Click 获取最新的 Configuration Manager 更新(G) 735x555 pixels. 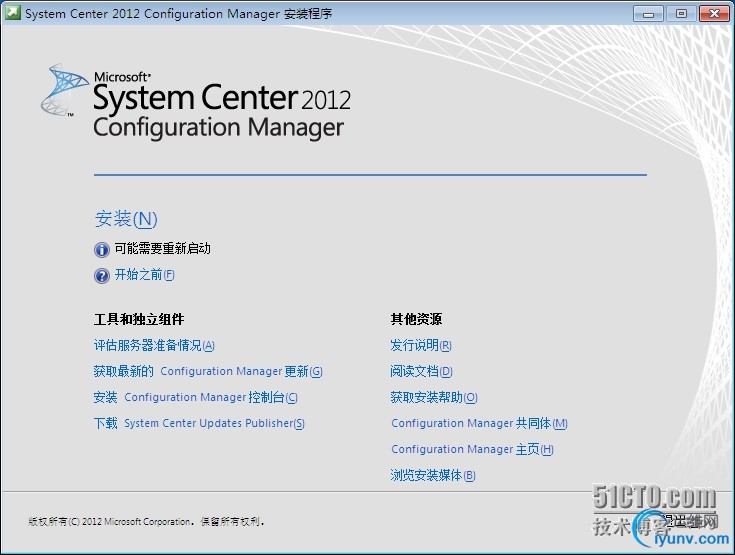pos(208,371)
